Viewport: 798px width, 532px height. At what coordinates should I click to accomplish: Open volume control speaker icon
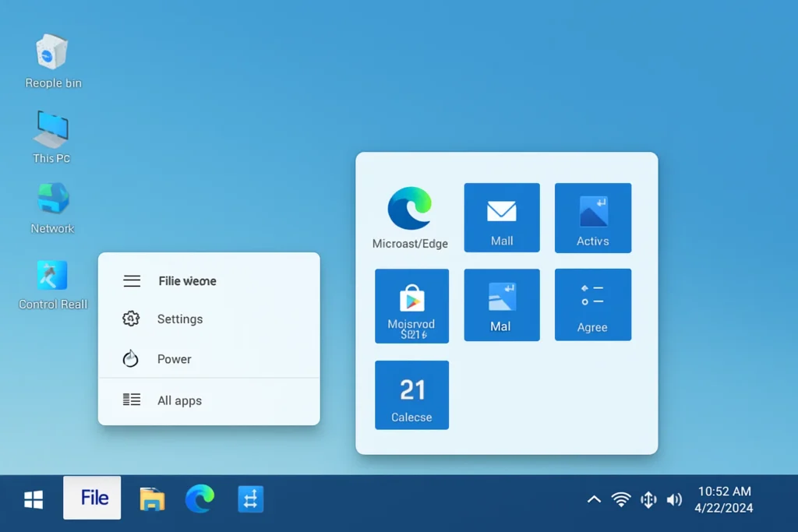[674, 499]
